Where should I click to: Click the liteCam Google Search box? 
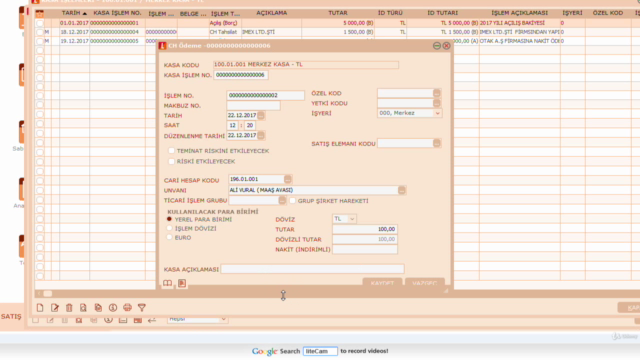coord(320,351)
